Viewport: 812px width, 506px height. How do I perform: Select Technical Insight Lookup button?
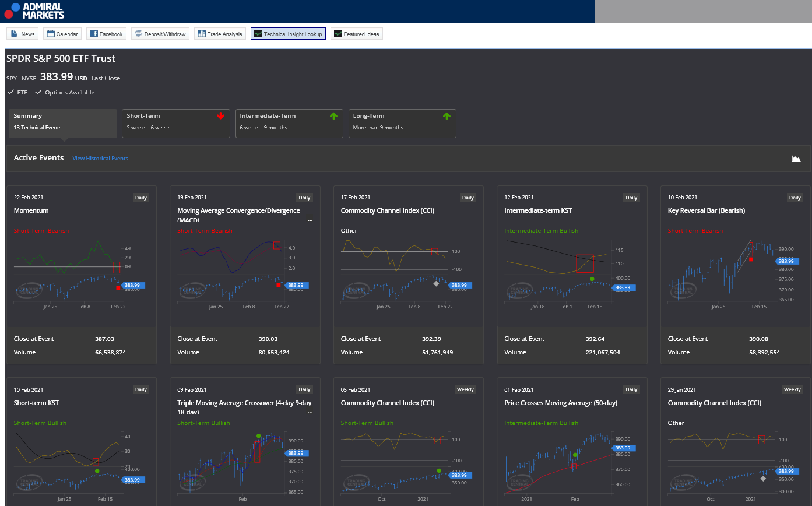288,34
